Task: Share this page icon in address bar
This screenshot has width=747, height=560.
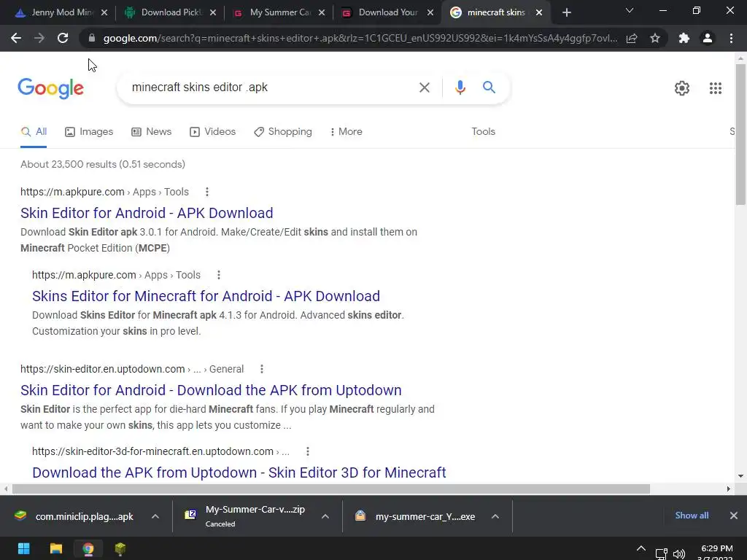Action: tap(632, 38)
